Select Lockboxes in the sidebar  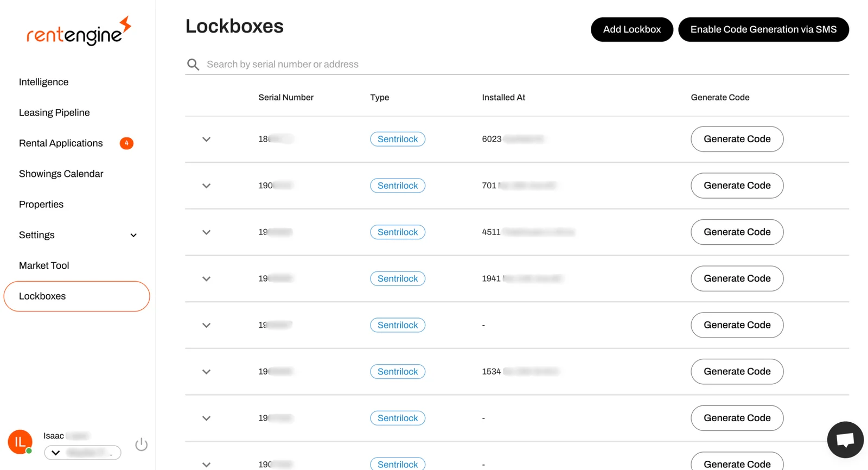pyautogui.click(x=76, y=296)
